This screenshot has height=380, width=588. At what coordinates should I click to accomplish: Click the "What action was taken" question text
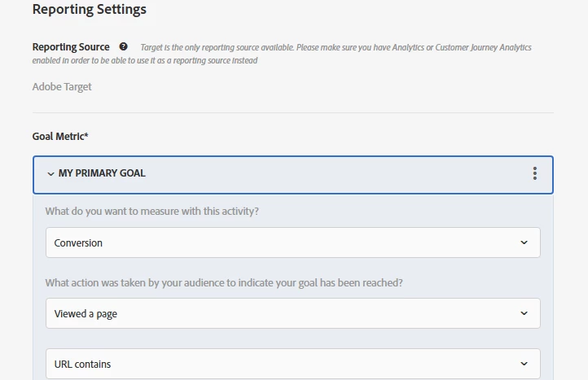click(x=224, y=283)
